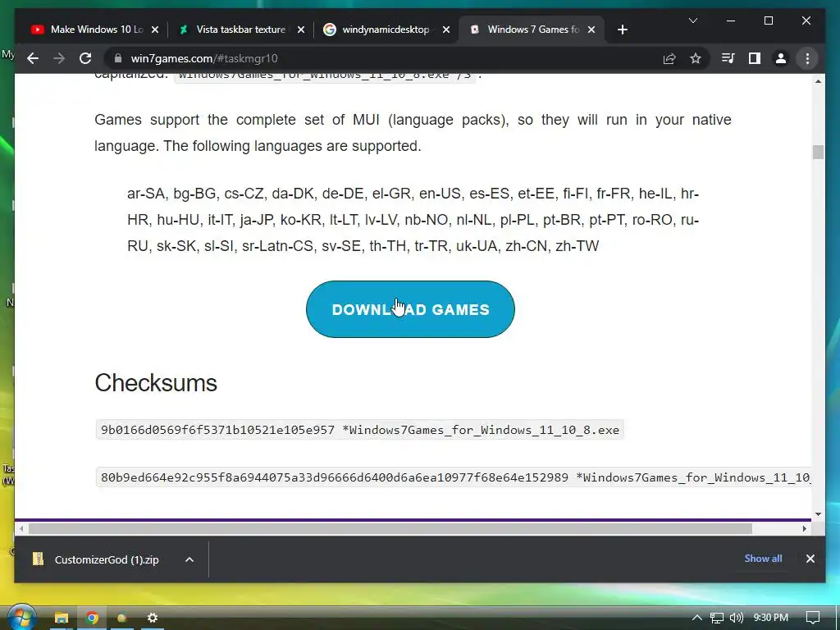Close the Make Windows 10 tab
The height and width of the screenshot is (630, 840).
click(155, 30)
